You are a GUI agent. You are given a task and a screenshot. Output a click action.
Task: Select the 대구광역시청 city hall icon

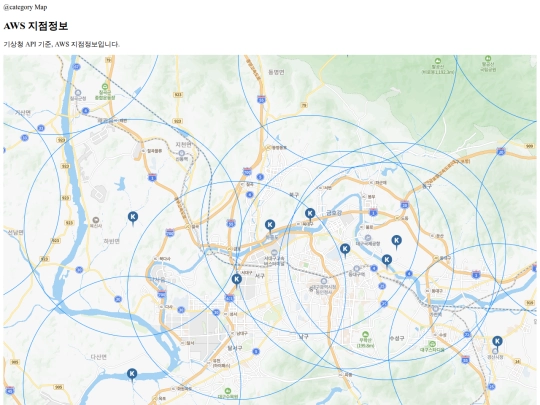pos(323,281)
